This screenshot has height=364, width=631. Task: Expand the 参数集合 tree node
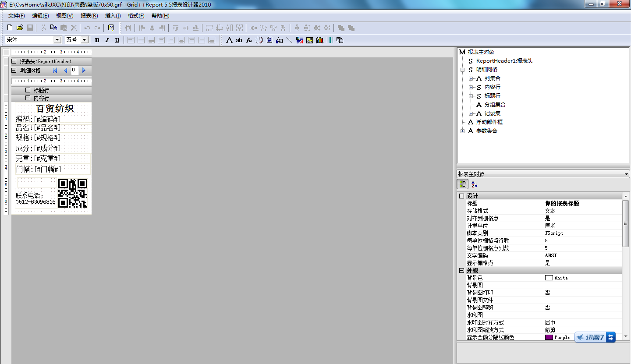[462, 131]
